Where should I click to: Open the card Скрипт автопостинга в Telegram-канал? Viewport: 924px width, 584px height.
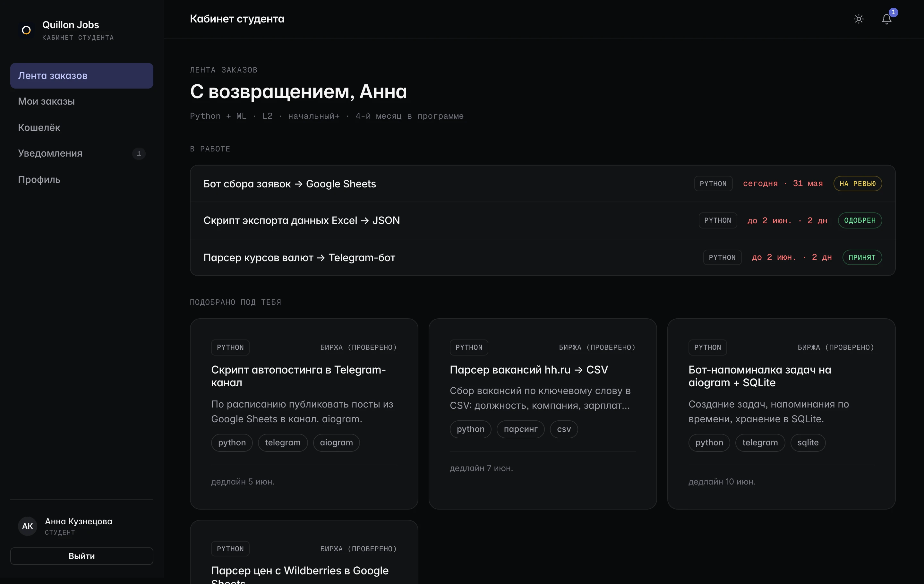coord(304,414)
